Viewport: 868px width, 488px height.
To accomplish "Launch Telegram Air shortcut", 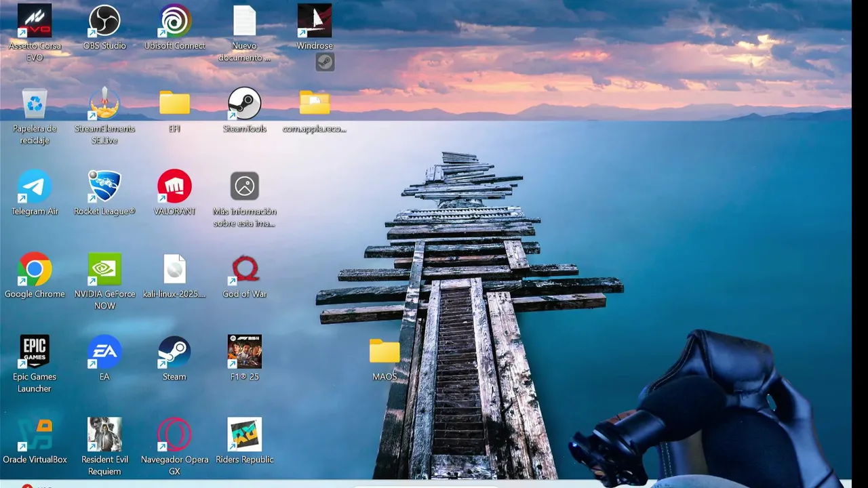I will pos(35,186).
